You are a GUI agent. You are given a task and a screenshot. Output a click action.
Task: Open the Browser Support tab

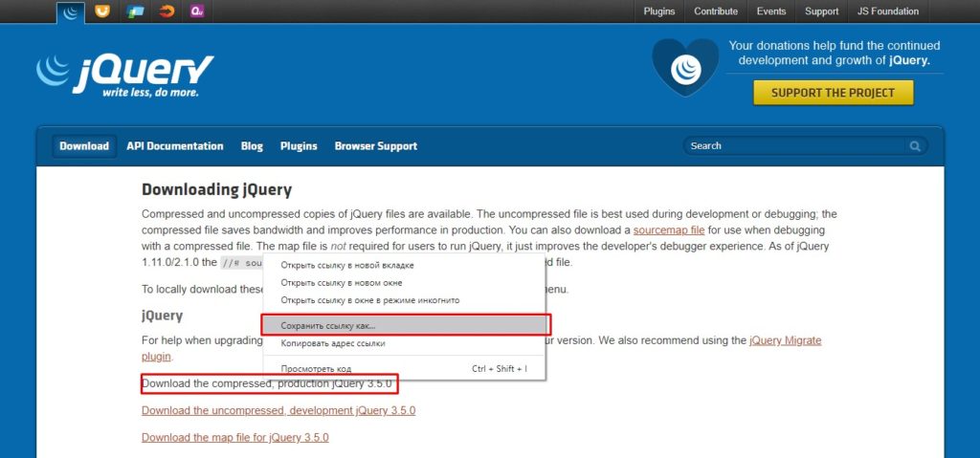[x=375, y=146]
